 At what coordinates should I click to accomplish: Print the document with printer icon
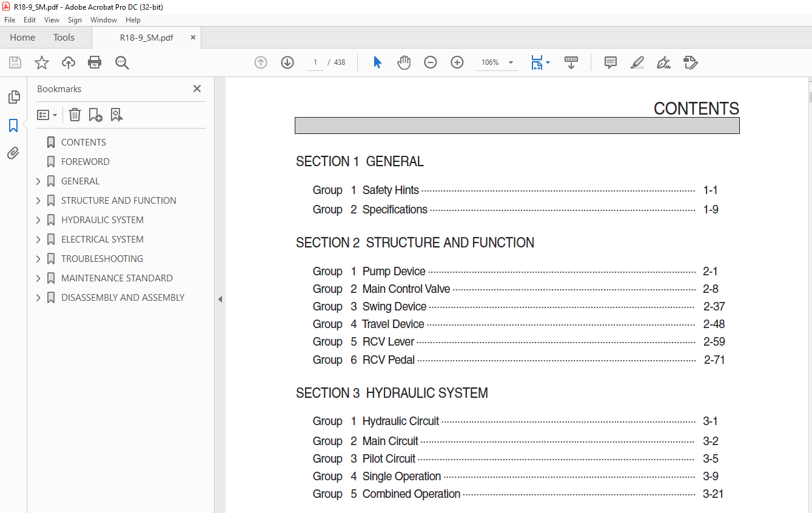95,62
